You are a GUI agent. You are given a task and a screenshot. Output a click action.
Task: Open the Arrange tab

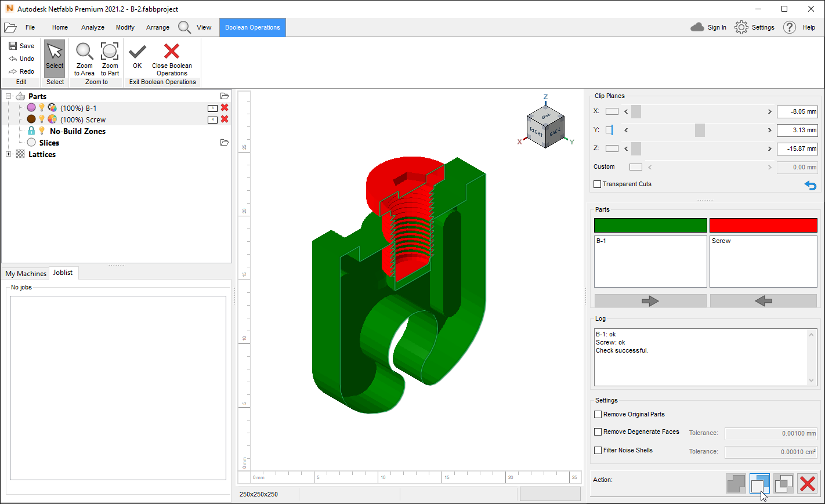coord(158,27)
